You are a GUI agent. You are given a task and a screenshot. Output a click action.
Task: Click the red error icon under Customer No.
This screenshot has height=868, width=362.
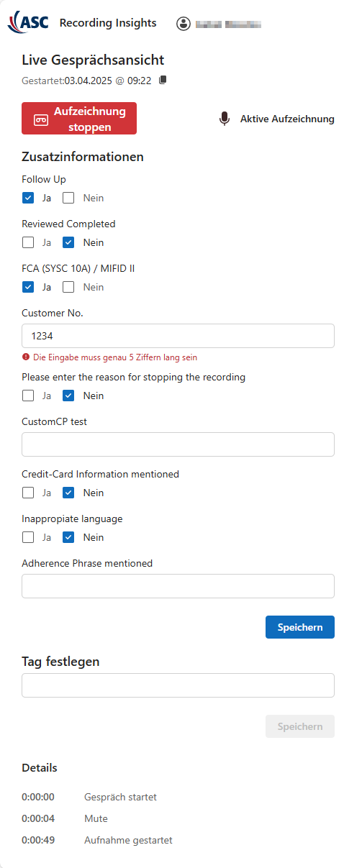pyautogui.click(x=26, y=357)
